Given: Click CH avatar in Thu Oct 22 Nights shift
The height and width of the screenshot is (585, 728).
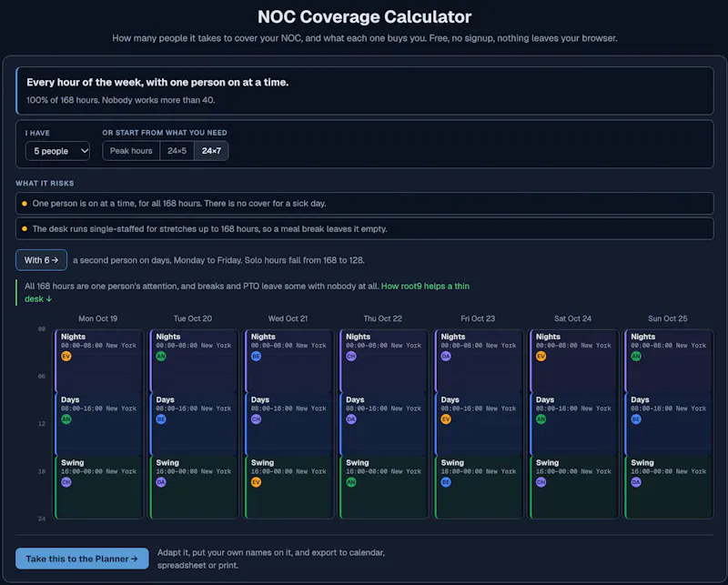Looking at the screenshot, I should (351, 356).
